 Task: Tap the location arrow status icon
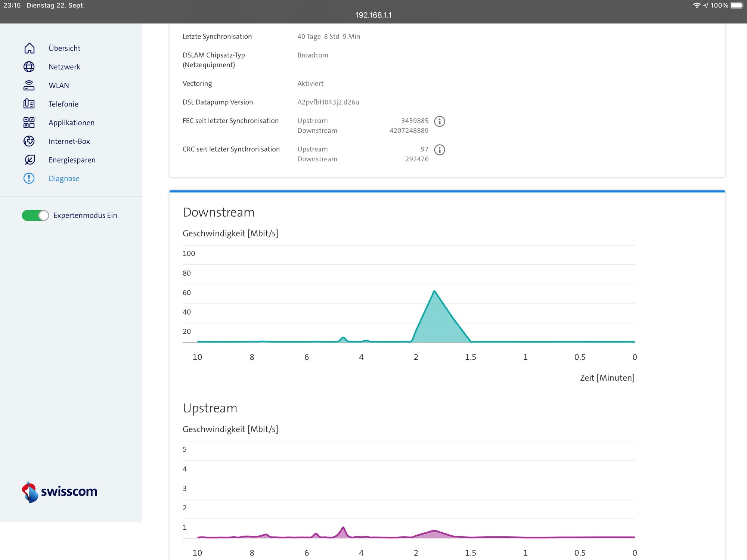(706, 5)
